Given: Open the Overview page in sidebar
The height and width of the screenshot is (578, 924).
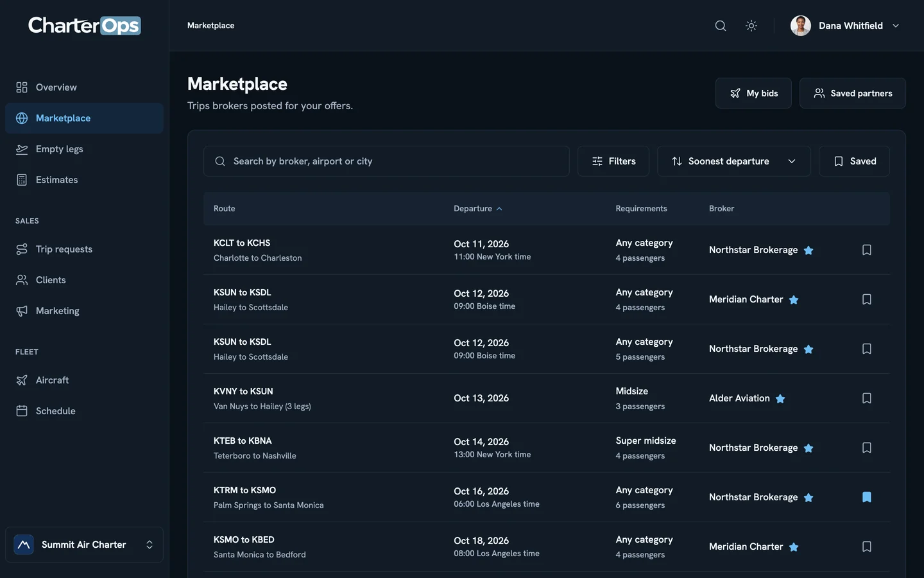Looking at the screenshot, I should click(84, 87).
